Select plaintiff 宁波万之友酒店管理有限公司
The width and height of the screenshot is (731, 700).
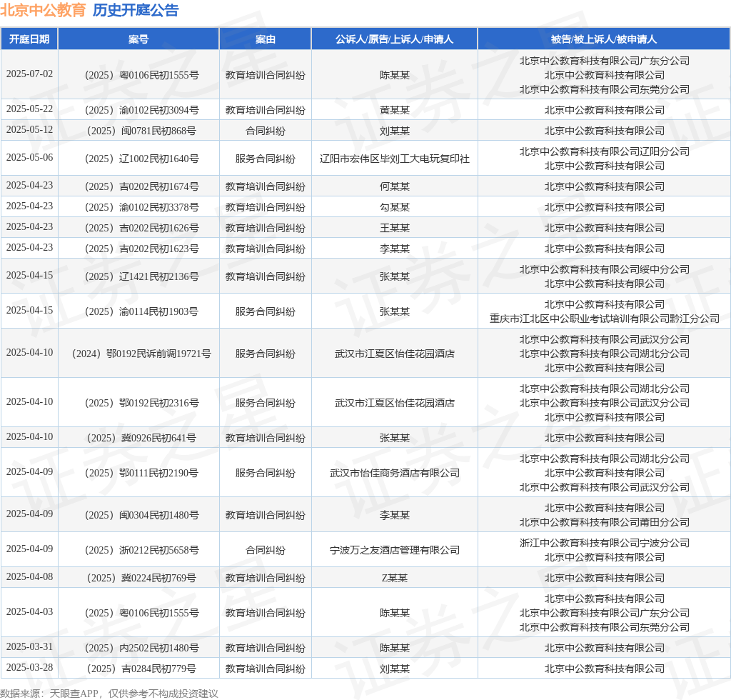tap(394, 550)
